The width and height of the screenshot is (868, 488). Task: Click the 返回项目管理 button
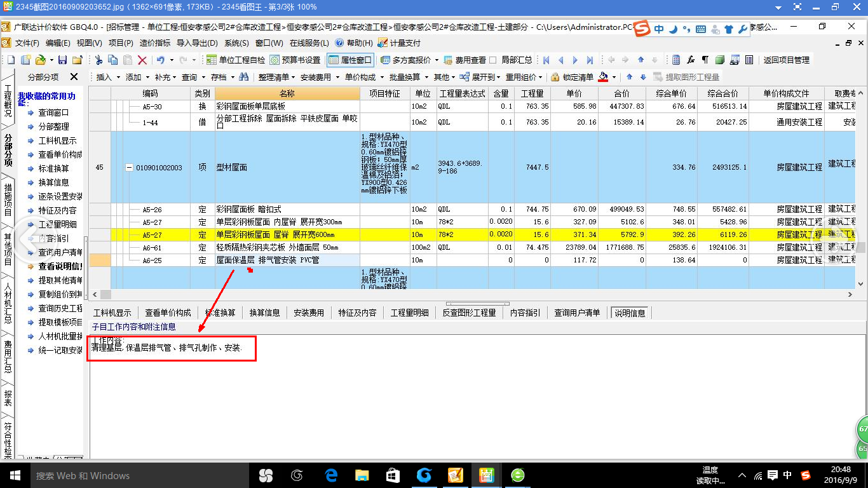(x=787, y=60)
